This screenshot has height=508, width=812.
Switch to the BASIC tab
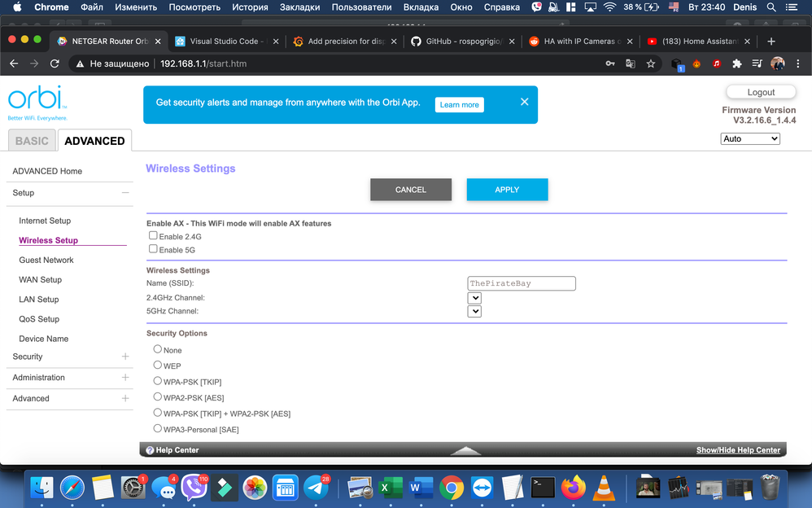(32, 141)
